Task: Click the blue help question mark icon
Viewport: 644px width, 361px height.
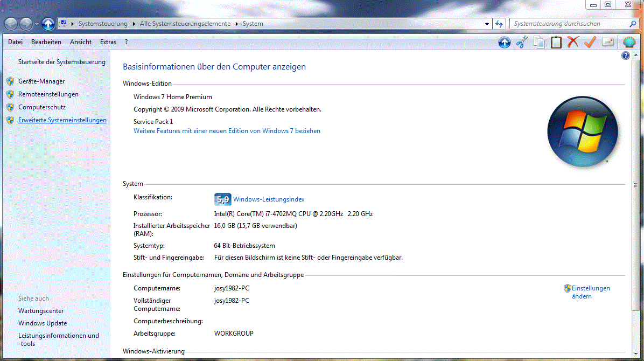Action: pyautogui.click(x=625, y=55)
